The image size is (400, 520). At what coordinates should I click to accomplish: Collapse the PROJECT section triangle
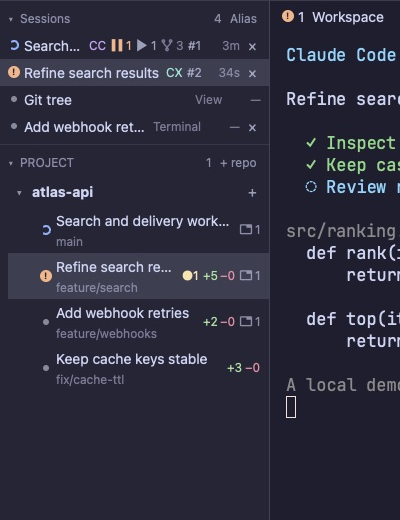click(x=11, y=163)
